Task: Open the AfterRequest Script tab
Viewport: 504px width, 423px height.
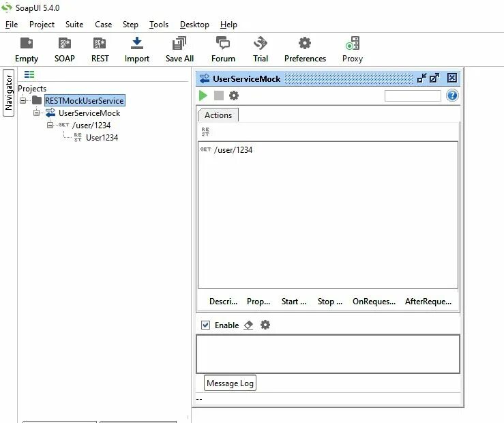Action: [428, 302]
